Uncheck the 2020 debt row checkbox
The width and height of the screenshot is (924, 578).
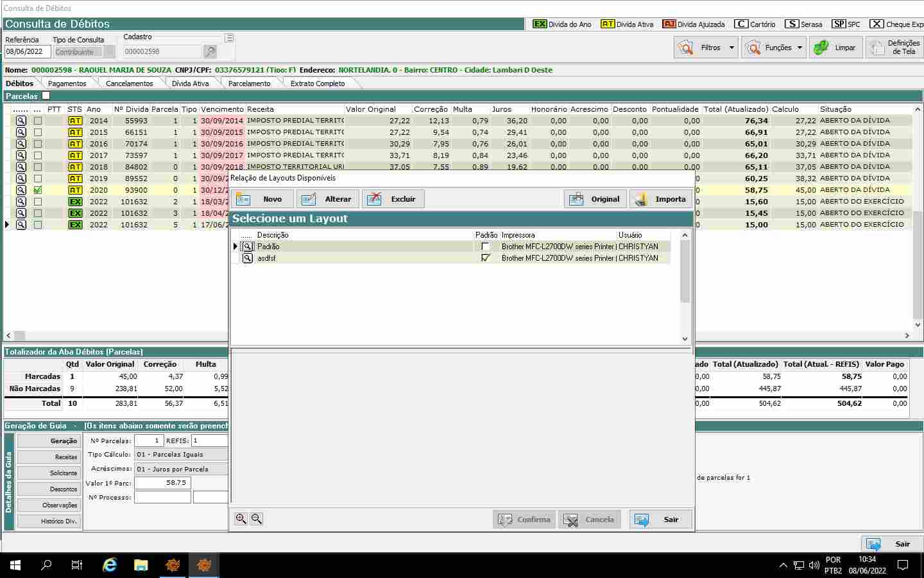tap(38, 190)
